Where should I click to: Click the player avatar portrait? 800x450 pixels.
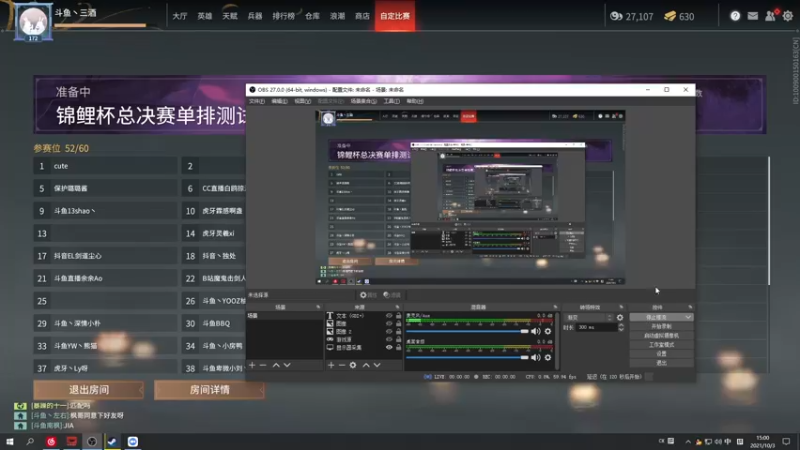[33, 22]
